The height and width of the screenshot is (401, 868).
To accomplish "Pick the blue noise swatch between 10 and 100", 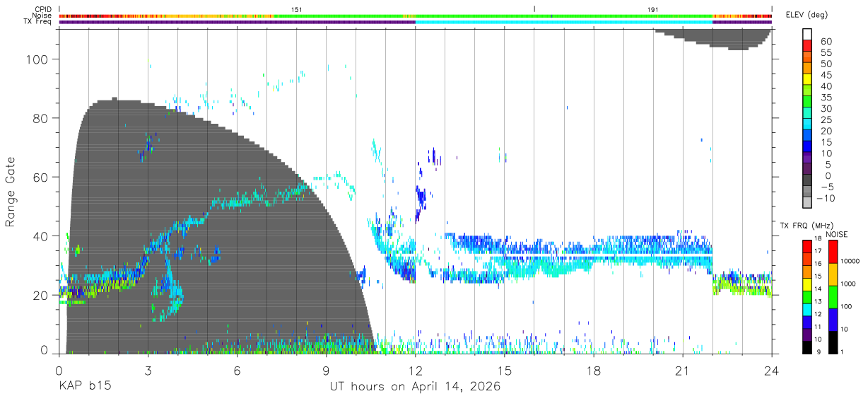I will (x=832, y=319).
